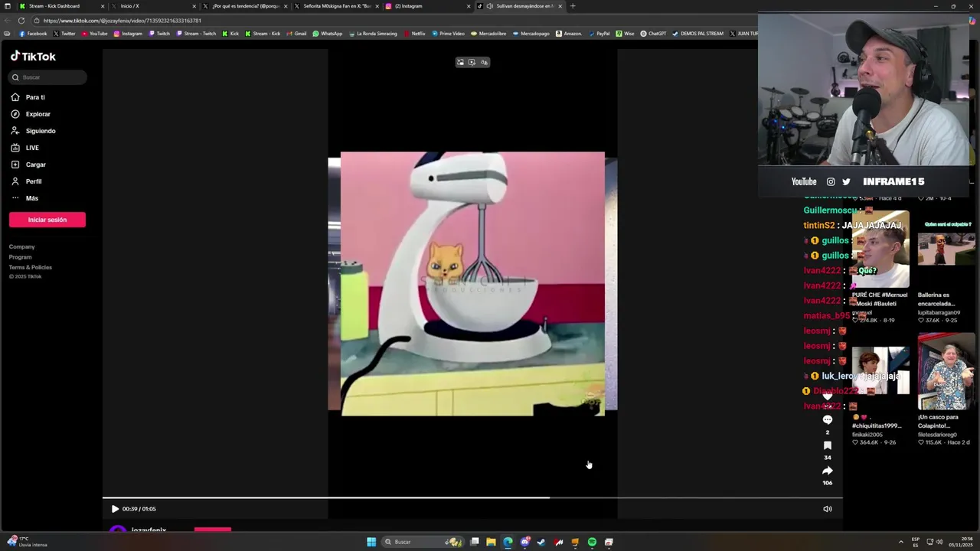Open the Gmail bookmark
The image size is (980, 551).
click(x=296, y=34)
